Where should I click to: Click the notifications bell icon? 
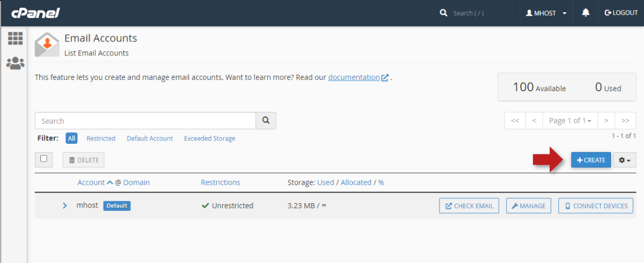pyautogui.click(x=586, y=13)
